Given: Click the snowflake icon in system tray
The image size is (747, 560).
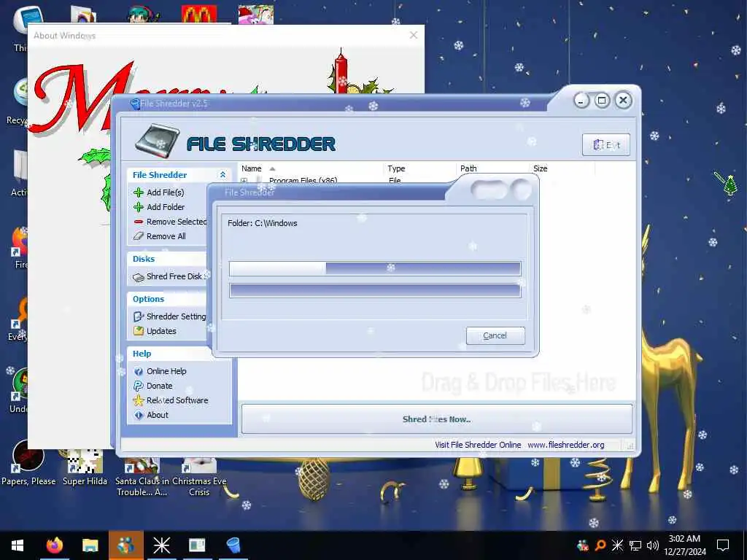Looking at the screenshot, I should tap(617, 545).
